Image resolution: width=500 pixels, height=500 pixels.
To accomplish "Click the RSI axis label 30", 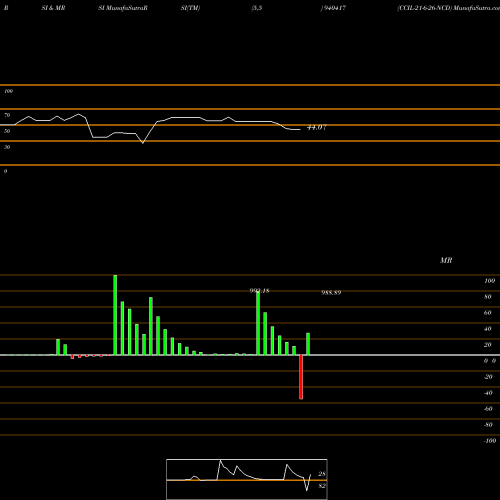I will point(7,147).
